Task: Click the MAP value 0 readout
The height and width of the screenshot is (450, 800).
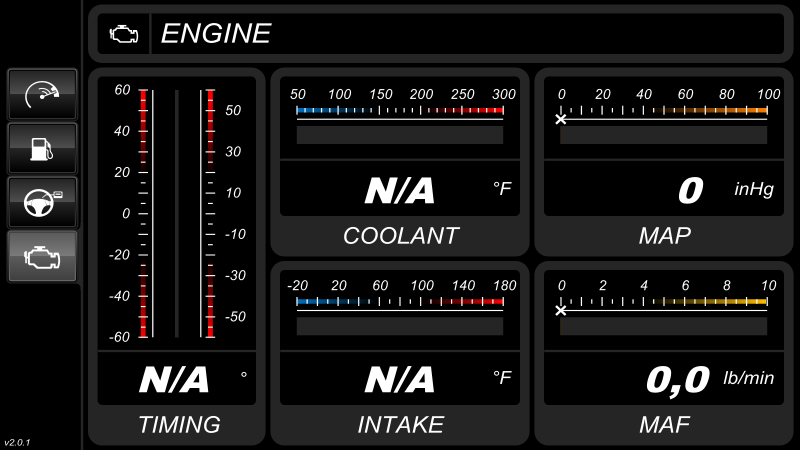Action: (691, 191)
